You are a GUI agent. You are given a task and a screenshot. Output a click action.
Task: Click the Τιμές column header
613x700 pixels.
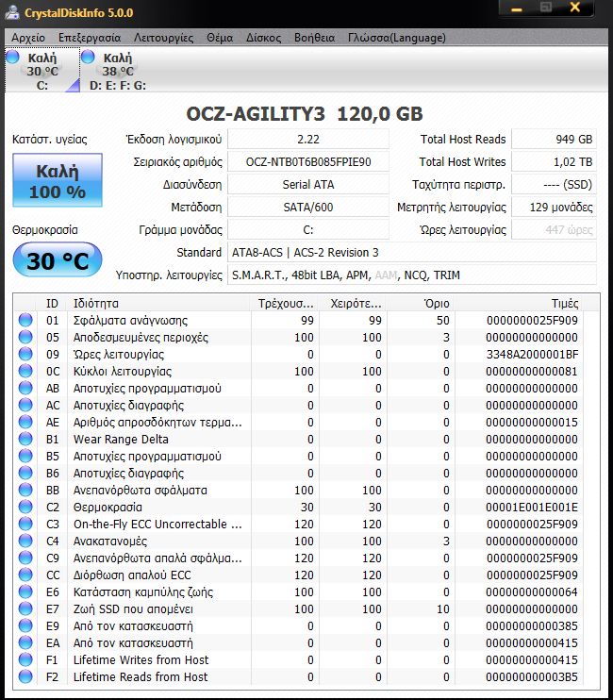coord(520,304)
